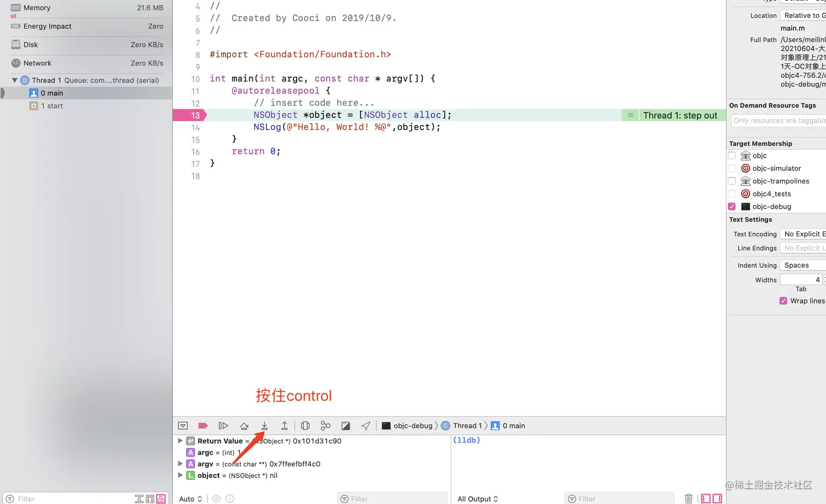Click the Disk drive icon
Viewport: 826px width, 504px height.
point(16,45)
